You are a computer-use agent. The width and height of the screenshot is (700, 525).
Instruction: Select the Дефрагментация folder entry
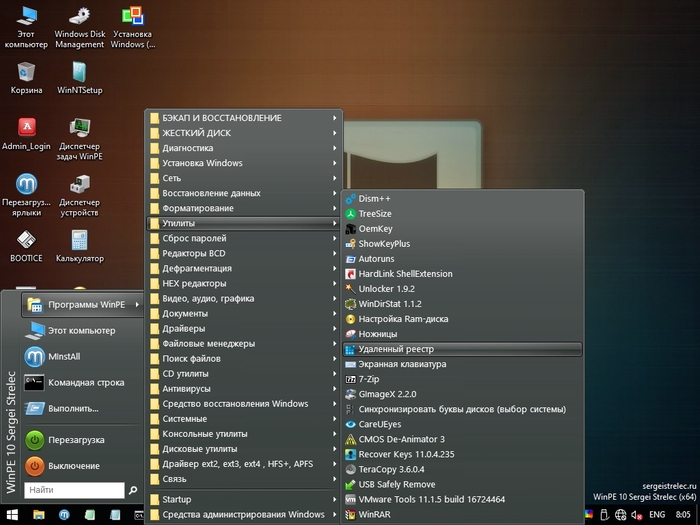click(244, 268)
